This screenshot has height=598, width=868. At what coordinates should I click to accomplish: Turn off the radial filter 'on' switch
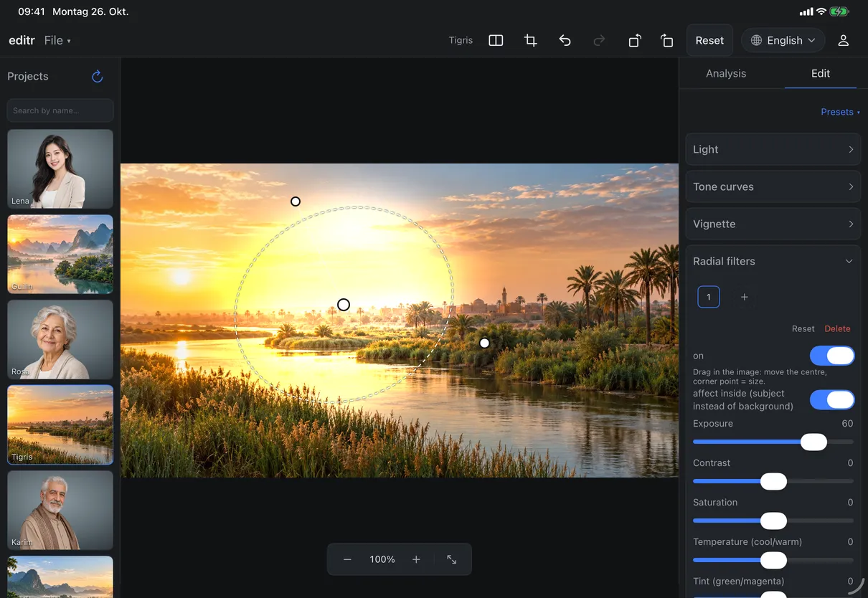(832, 356)
